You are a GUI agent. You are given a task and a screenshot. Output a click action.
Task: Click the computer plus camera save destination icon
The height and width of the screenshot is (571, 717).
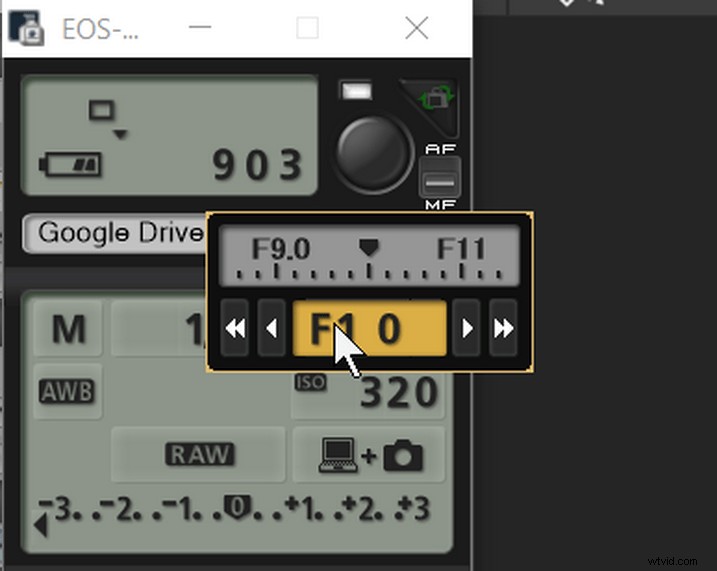370,455
